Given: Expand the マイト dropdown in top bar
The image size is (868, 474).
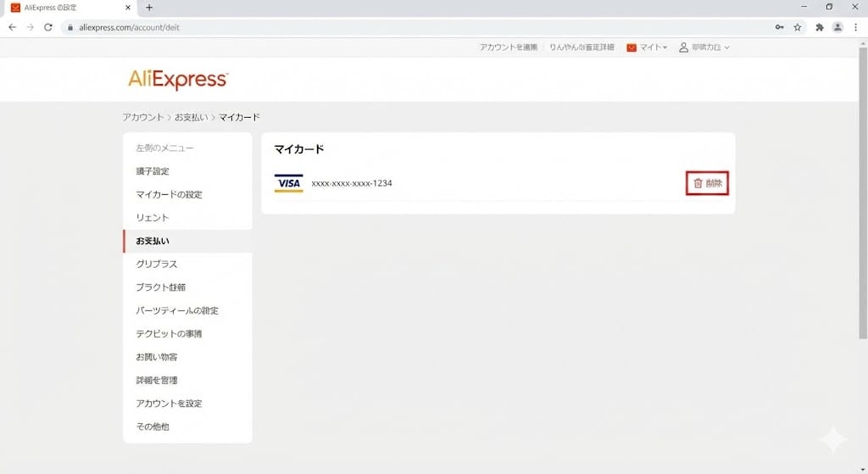Looking at the screenshot, I should point(654,47).
